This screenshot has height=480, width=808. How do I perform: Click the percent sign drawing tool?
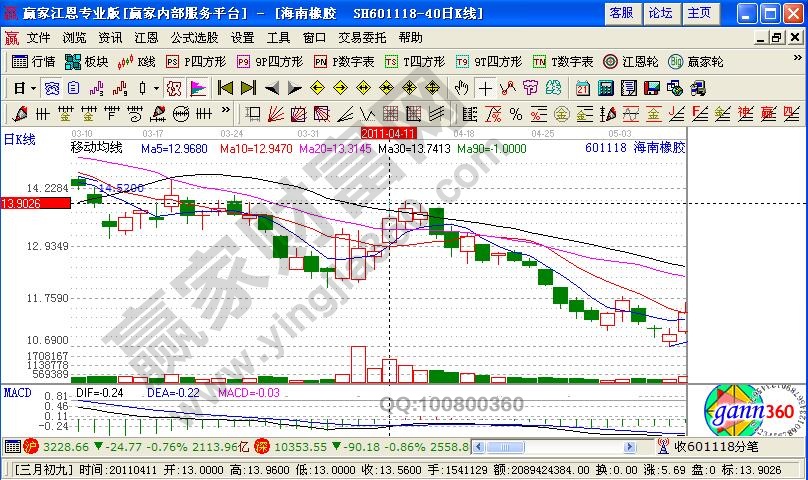[516, 113]
